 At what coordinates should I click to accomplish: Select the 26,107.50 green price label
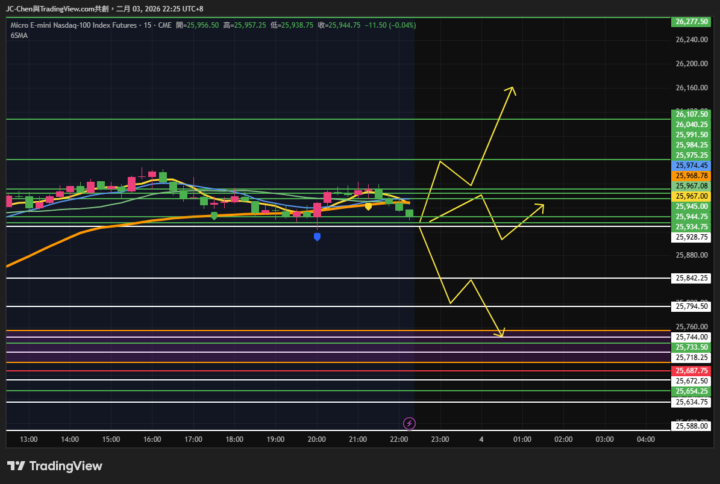692,114
